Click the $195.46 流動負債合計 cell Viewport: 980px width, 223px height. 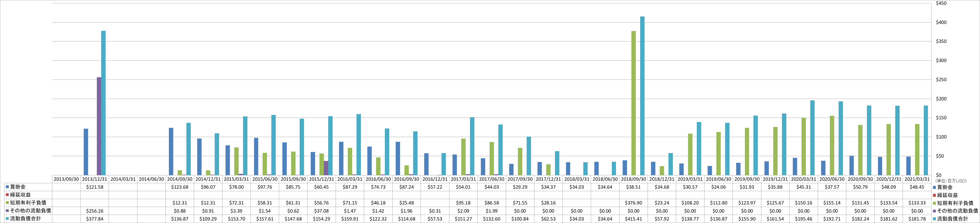click(x=804, y=219)
